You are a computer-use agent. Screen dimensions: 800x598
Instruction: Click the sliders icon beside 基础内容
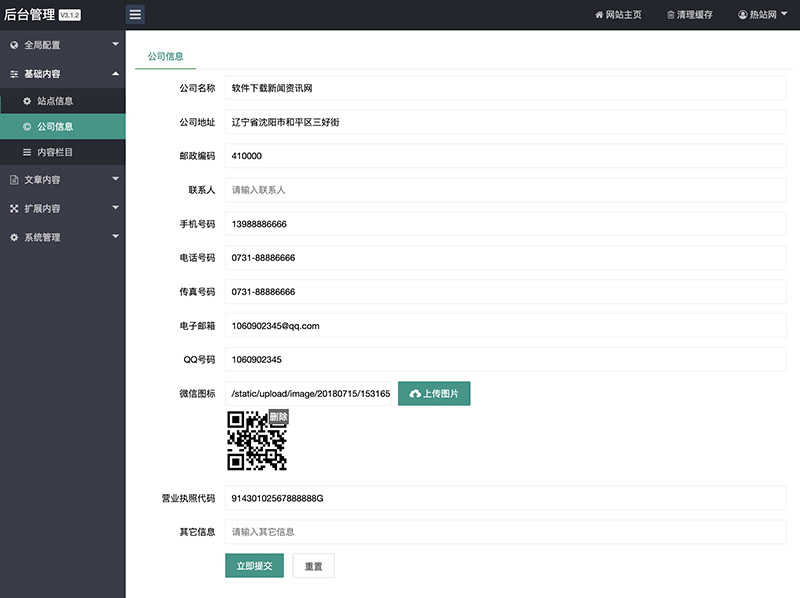pos(14,74)
